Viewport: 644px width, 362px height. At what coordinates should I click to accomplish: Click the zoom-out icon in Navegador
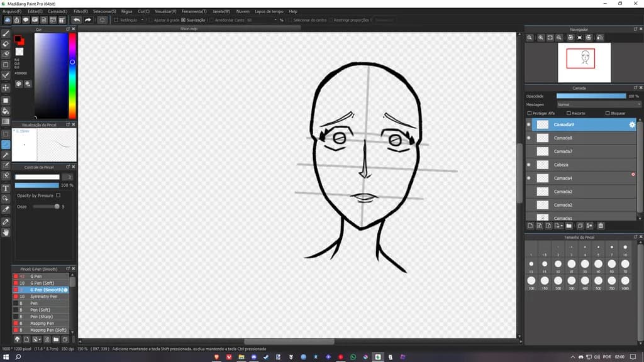click(559, 38)
